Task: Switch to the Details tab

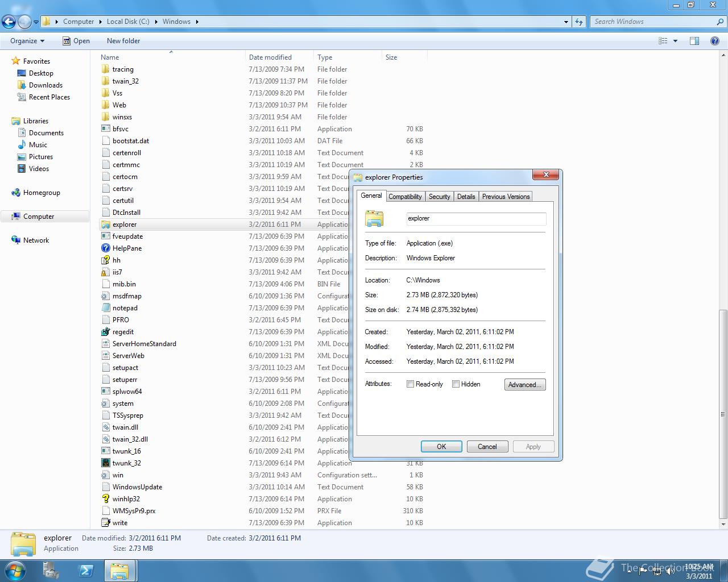Action: pos(466,197)
